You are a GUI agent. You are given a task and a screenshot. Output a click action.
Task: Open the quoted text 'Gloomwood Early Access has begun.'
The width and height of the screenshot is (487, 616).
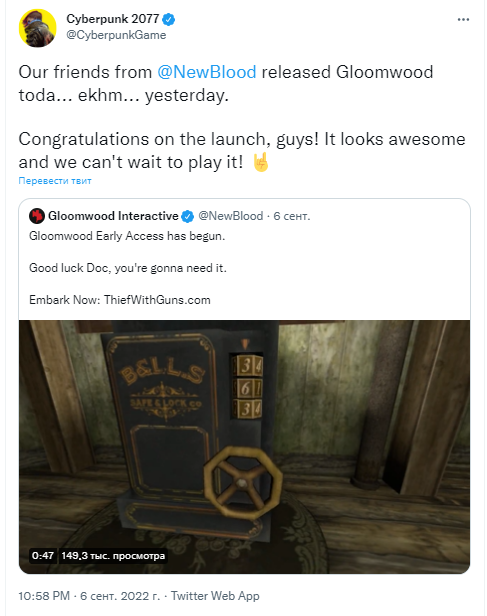(x=127, y=236)
